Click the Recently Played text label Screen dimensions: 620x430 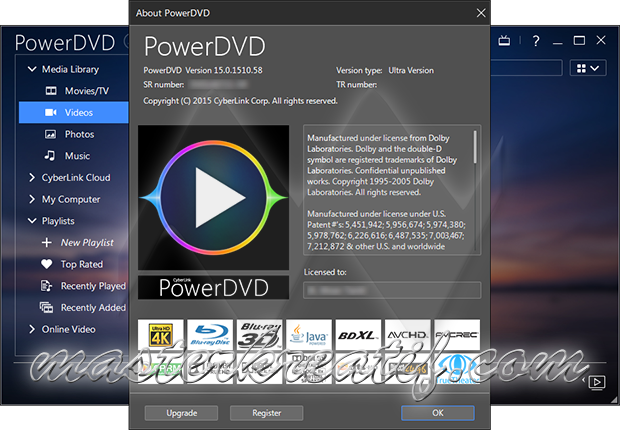[93, 286]
